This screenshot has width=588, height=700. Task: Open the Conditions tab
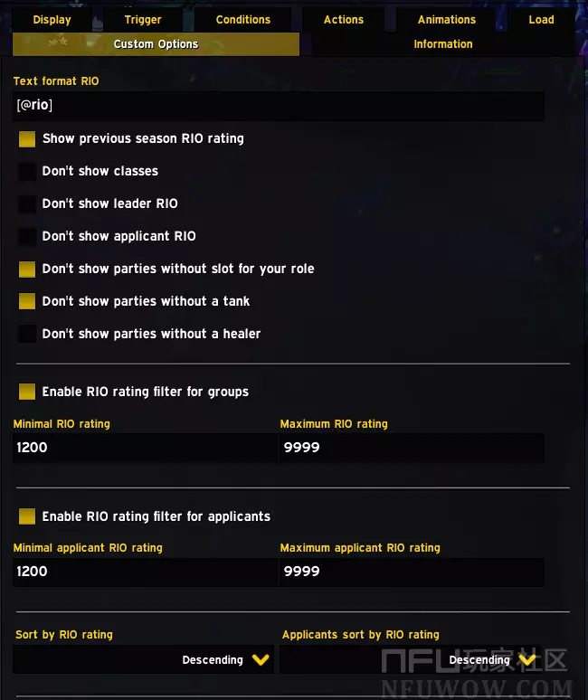click(x=242, y=20)
